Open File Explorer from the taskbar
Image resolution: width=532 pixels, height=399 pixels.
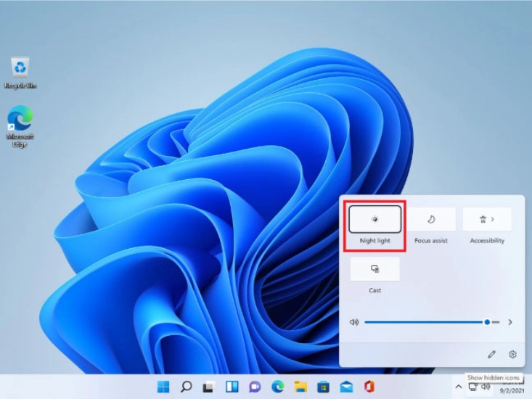click(300, 387)
